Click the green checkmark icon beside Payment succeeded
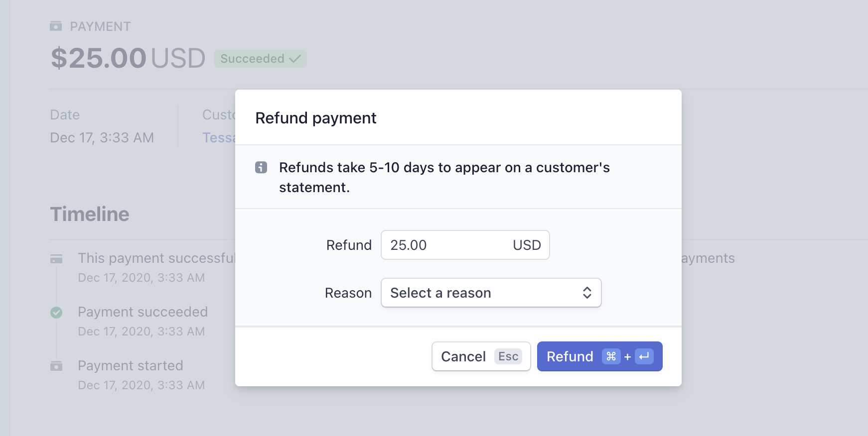 [56, 313]
